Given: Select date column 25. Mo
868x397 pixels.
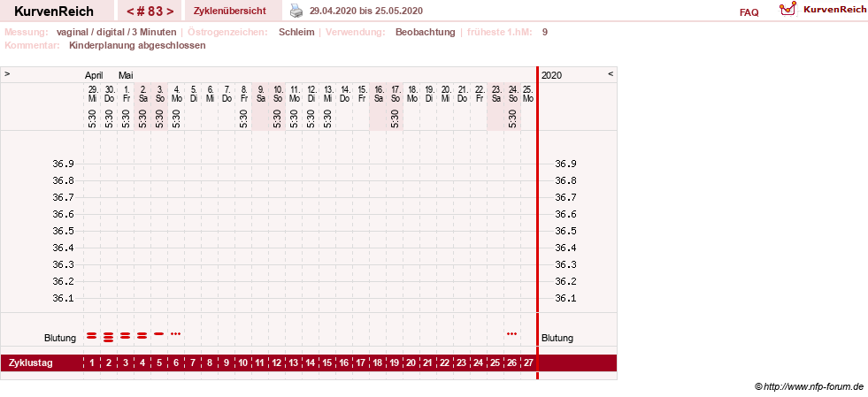Looking at the screenshot, I should pyautogui.click(x=528, y=94).
